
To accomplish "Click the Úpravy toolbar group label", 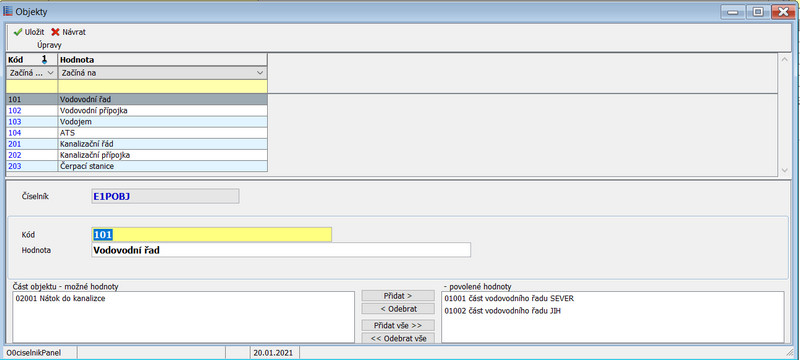I will (x=49, y=45).
